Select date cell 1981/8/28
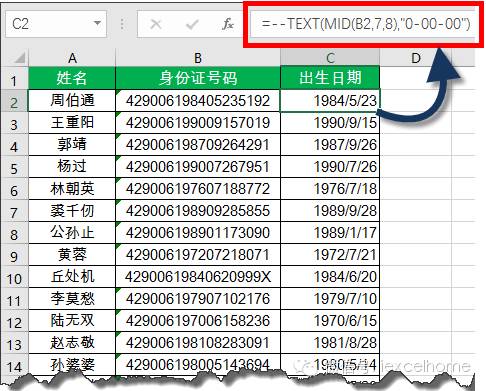 click(x=330, y=343)
